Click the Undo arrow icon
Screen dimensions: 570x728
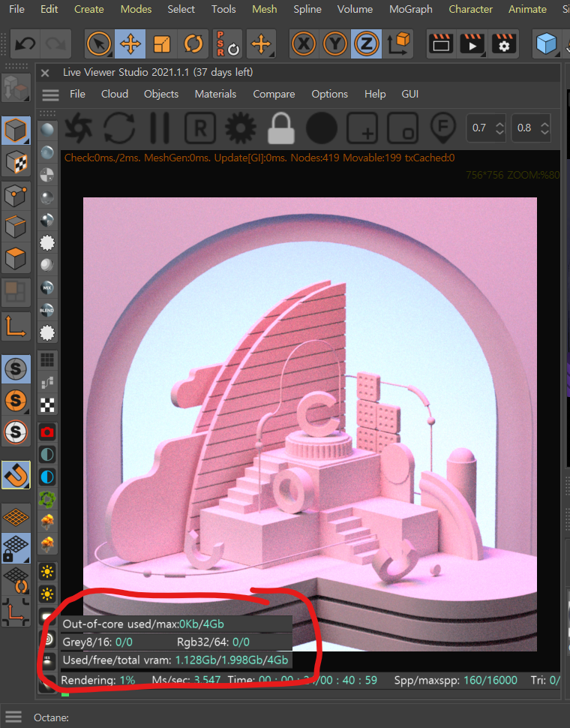point(25,44)
